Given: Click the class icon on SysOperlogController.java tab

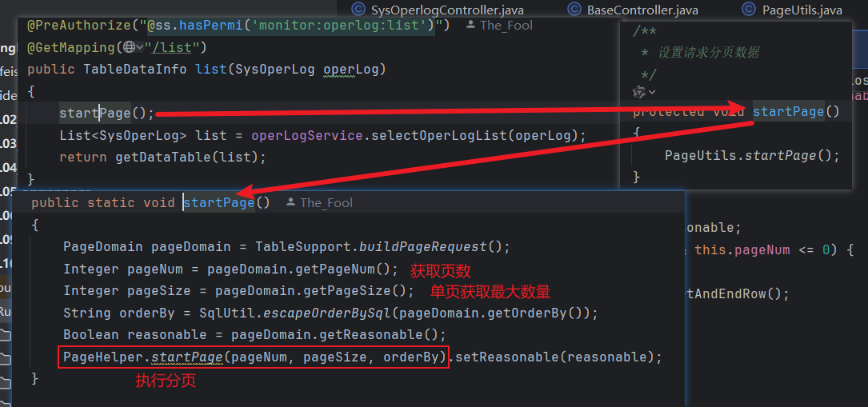Looking at the screenshot, I should (358, 10).
